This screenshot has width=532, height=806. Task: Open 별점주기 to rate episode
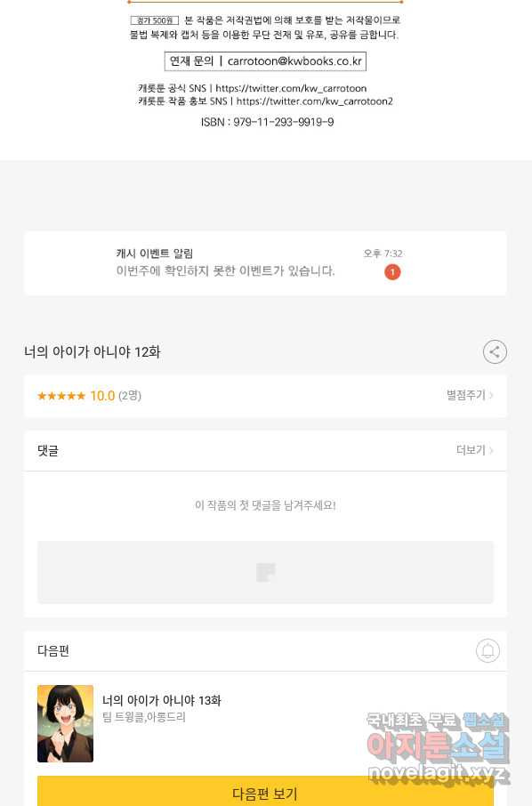click(470, 395)
